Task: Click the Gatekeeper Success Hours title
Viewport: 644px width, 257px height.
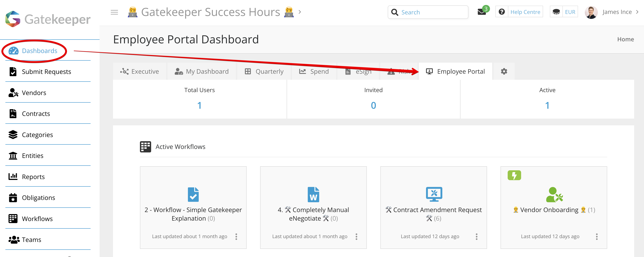Action: coord(211,12)
